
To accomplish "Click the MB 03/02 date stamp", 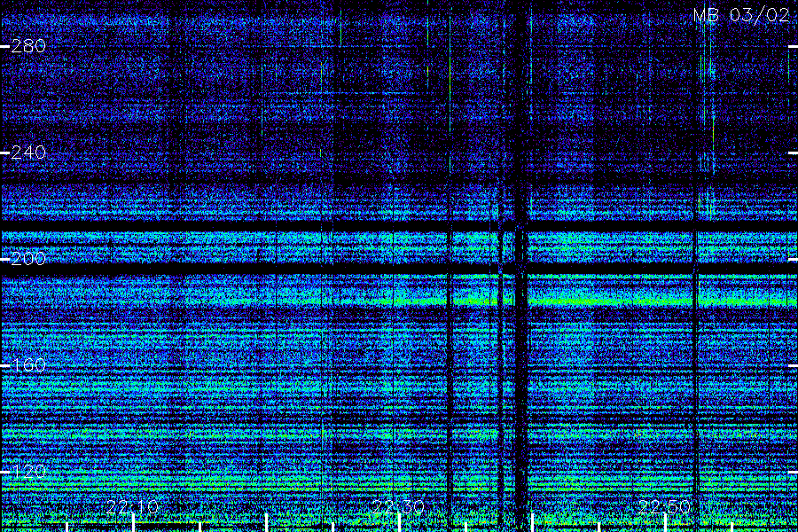I will (x=741, y=15).
